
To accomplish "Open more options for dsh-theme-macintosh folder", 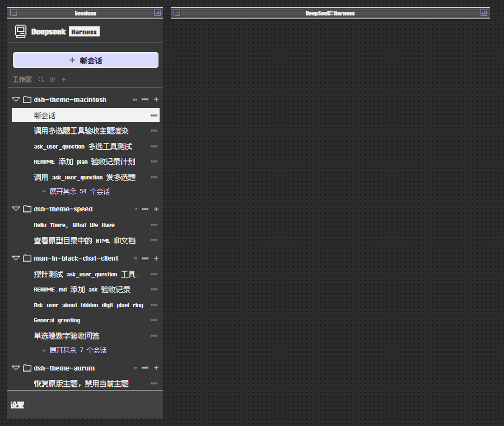I will click(145, 99).
